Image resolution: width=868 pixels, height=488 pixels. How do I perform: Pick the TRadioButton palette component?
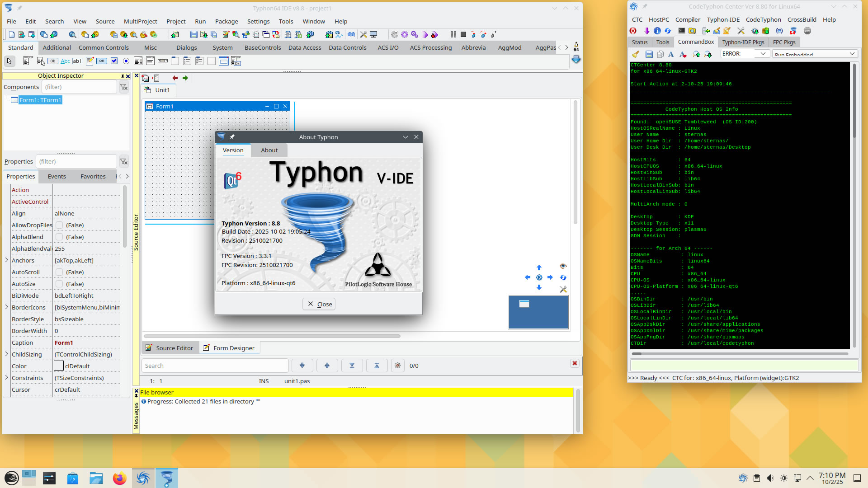[126, 61]
